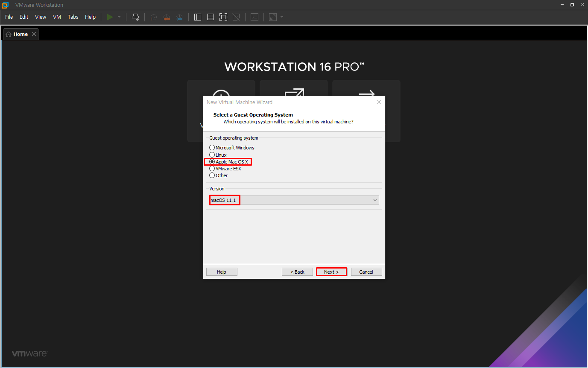Click the Unity mode icon
The height and width of the screenshot is (368, 588).
236,17
